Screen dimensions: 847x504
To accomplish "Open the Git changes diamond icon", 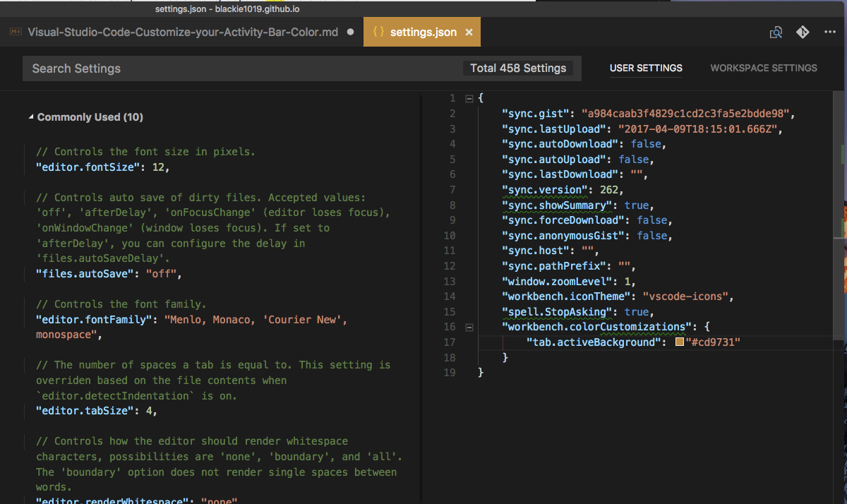I will tap(803, 32).
